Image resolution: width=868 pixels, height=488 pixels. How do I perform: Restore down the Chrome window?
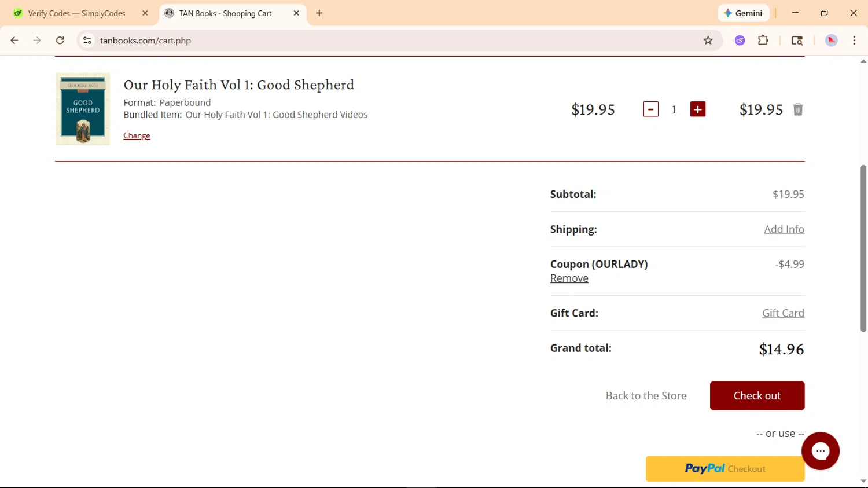click(x=824, y=13)
